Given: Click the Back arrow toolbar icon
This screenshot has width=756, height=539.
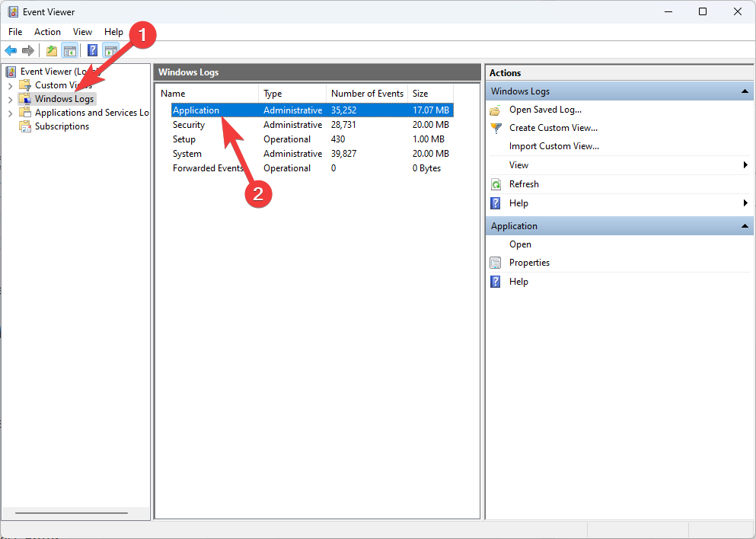Looking at the screenshot, I should (11, 51).
